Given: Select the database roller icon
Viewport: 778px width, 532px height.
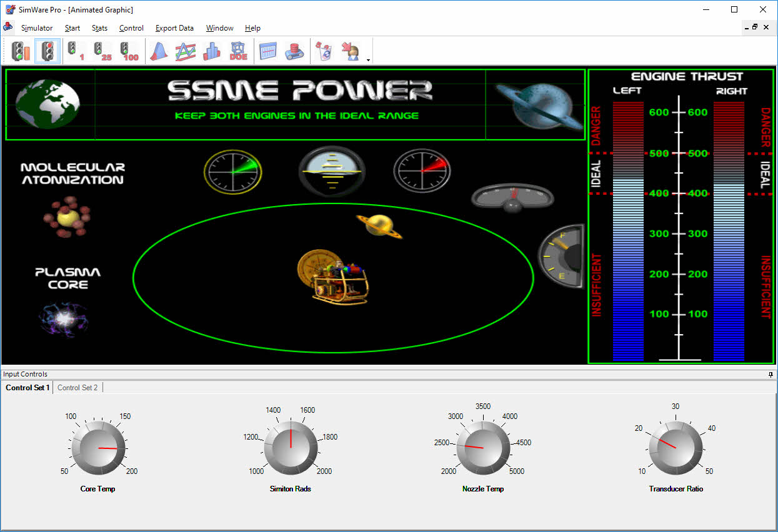Looking at the screenshot, I should click(294, 51).
